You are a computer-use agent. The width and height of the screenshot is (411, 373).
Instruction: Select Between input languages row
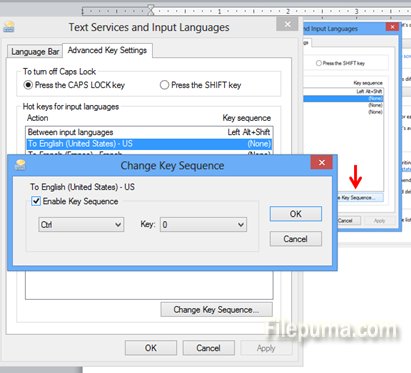pyautogui.click(x=149, y=132)
